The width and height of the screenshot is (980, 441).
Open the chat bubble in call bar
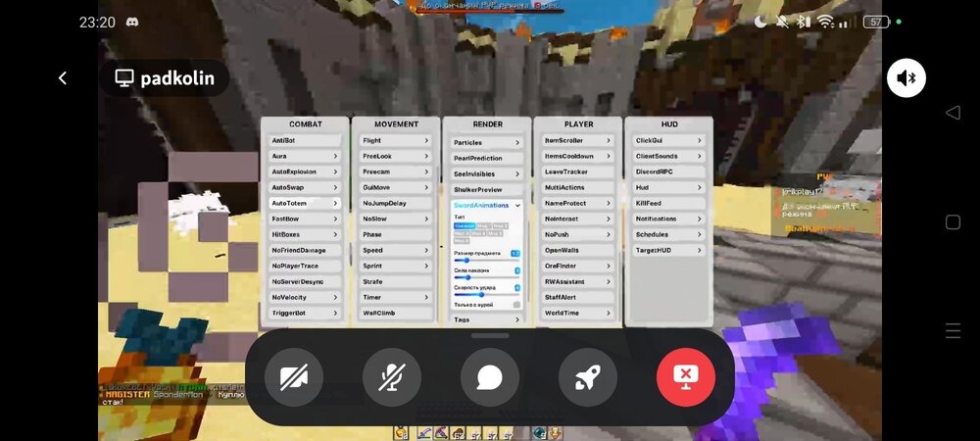point(490,377)
